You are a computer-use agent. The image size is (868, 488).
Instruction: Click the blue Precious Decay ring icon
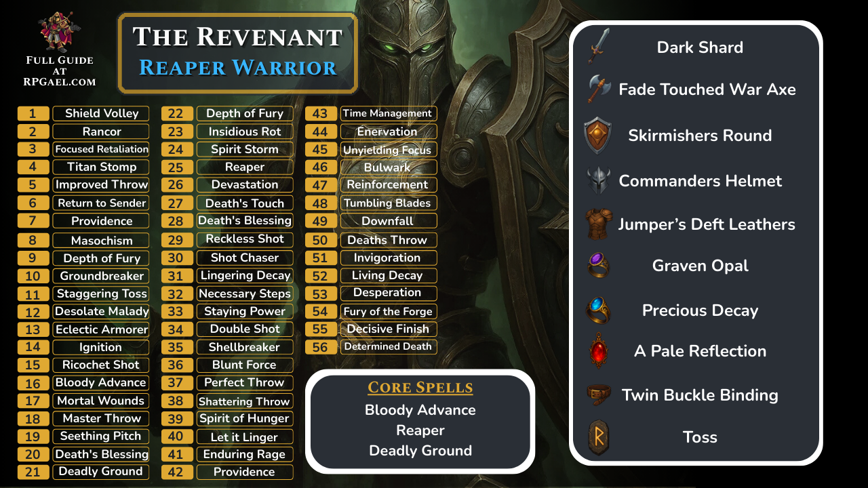[598, 310]
